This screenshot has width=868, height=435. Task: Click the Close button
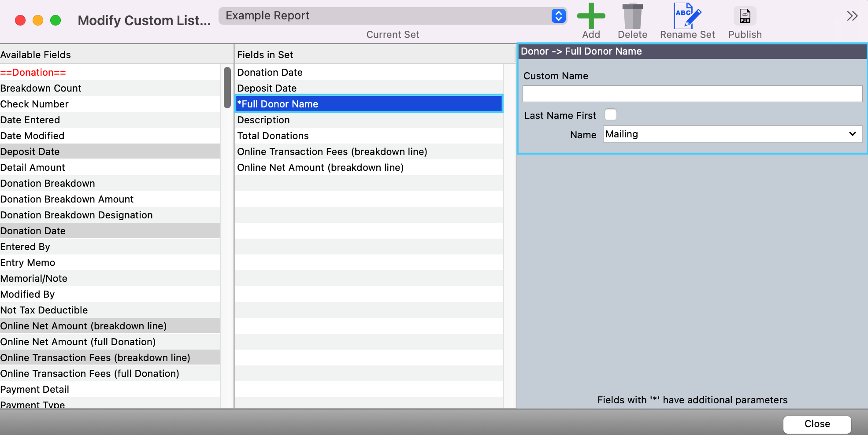[x=817, y=424]
